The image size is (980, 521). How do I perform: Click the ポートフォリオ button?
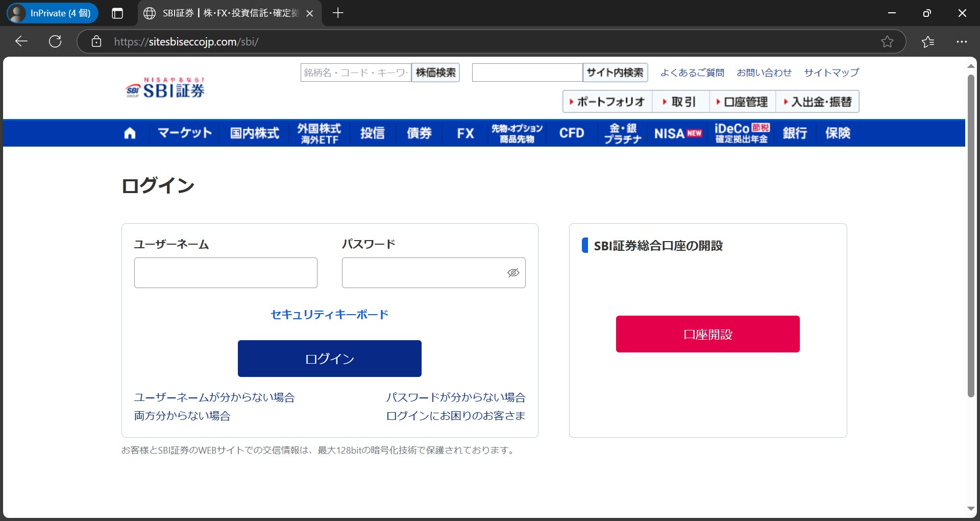pos(607,102)
